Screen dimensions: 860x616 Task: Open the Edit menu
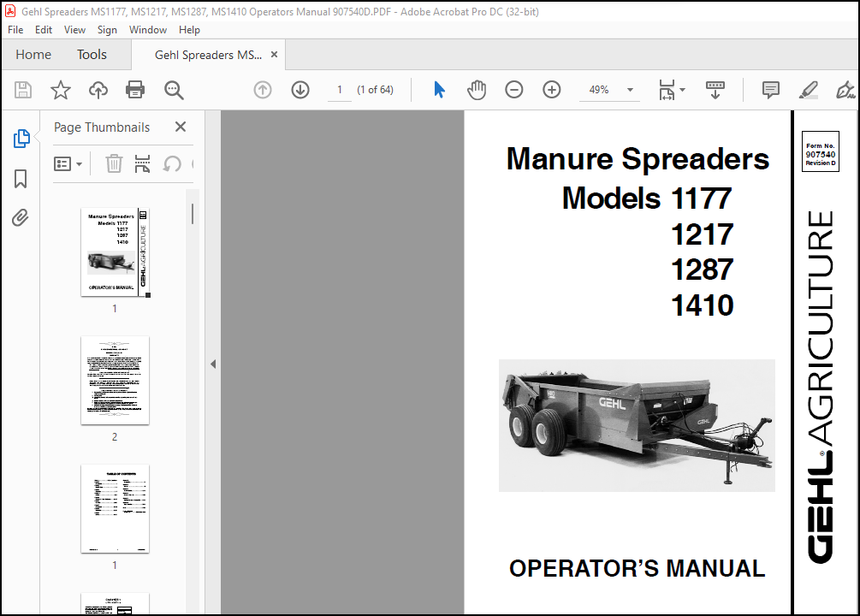[x=44, y=30]
